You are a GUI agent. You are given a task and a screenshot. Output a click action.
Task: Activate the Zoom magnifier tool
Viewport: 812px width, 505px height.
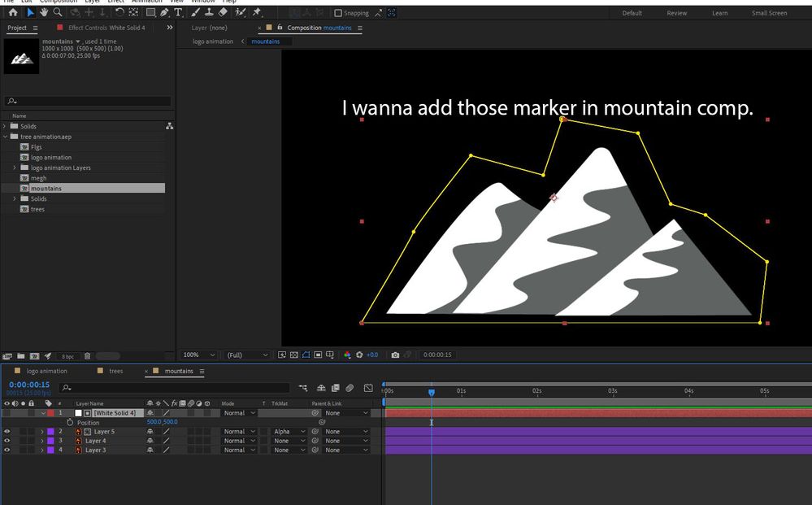click(x=58, y=12)
